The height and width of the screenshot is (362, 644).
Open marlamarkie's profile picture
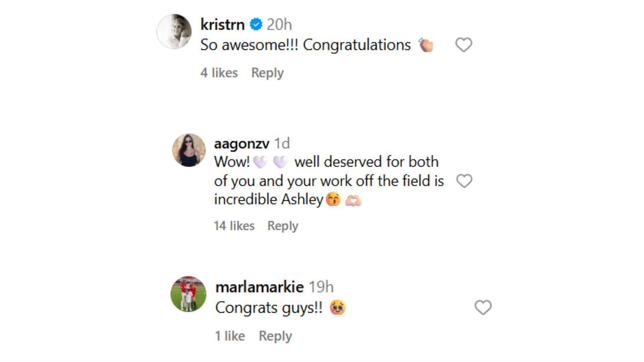tap(189, 294)
